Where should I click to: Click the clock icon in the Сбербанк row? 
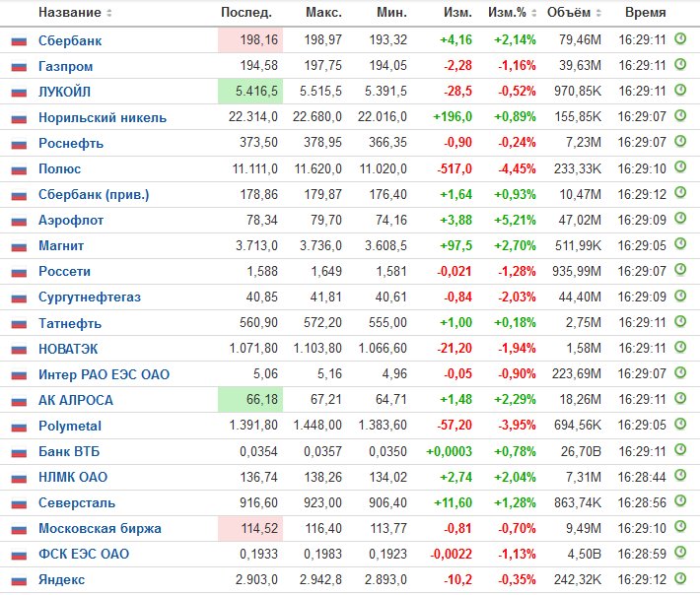click(680, 38)
